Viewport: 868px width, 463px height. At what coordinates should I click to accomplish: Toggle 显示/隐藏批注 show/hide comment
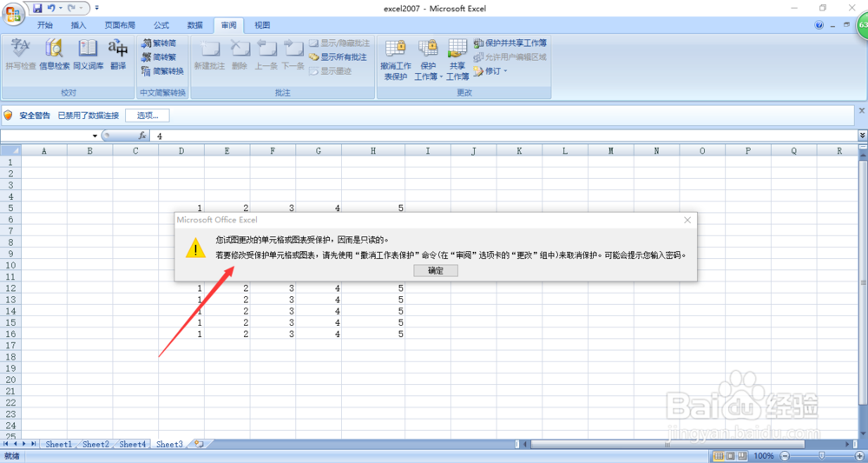pyautogui.click(x=339, y=43)
